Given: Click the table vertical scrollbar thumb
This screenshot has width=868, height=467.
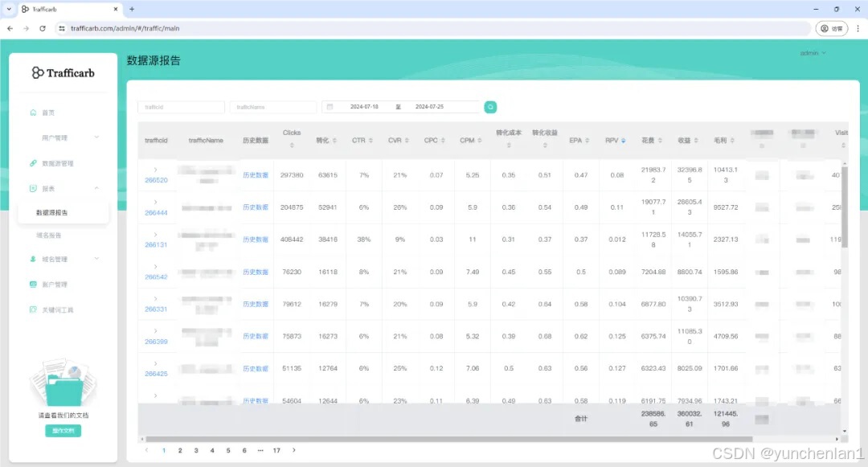Looking at the screenshot, I should (x=844, y=206).
